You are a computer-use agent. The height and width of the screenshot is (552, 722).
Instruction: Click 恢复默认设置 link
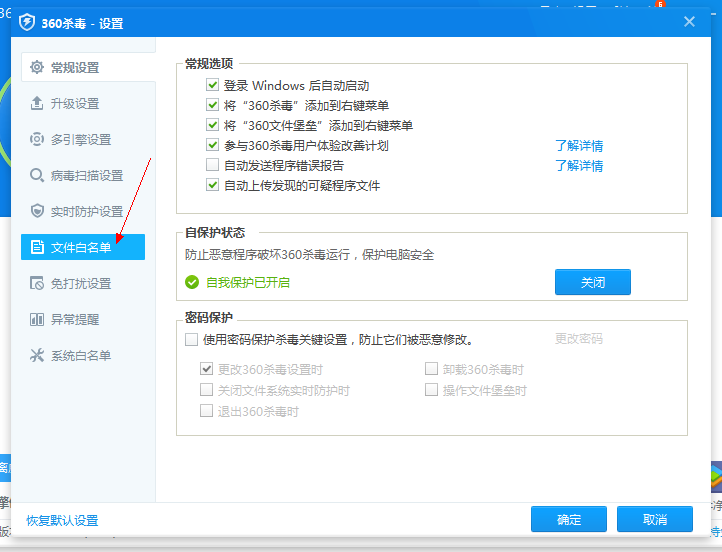[x=62, y=520]
